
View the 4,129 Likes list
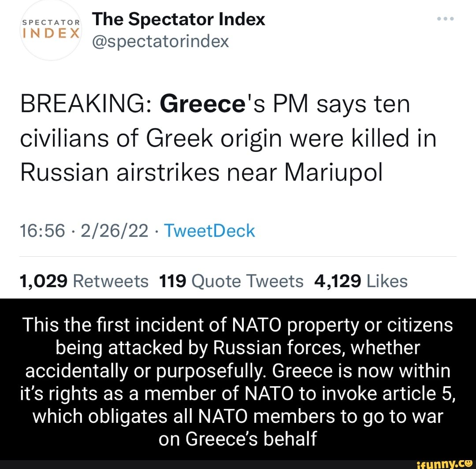pyautogui.click(x=361, y=281)
